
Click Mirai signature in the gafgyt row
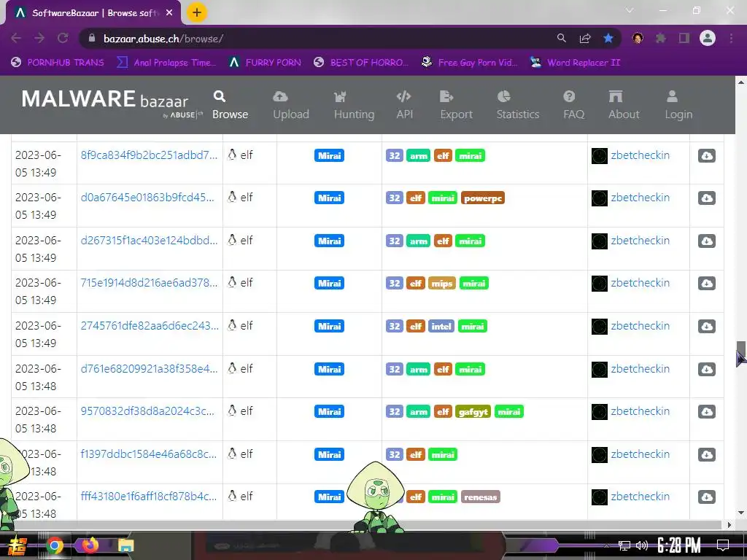[329, 411]
